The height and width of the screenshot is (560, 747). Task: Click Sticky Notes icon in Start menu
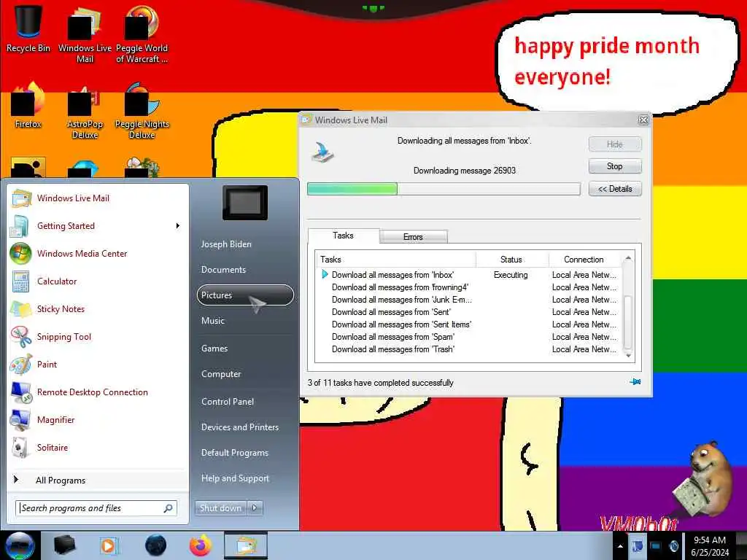point(20,309)
